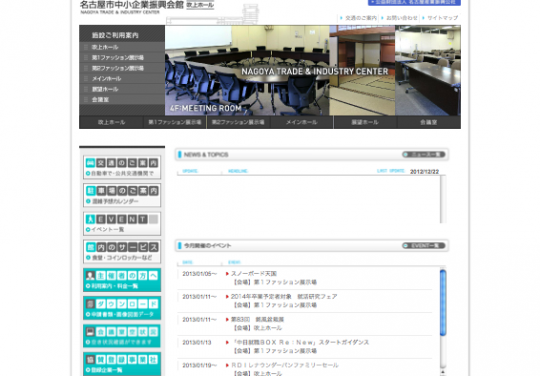Image resolution: width=540 pixels, height=376 pixels.
Task: Click the tatami room photo in banner
Action: coord(362,70)
